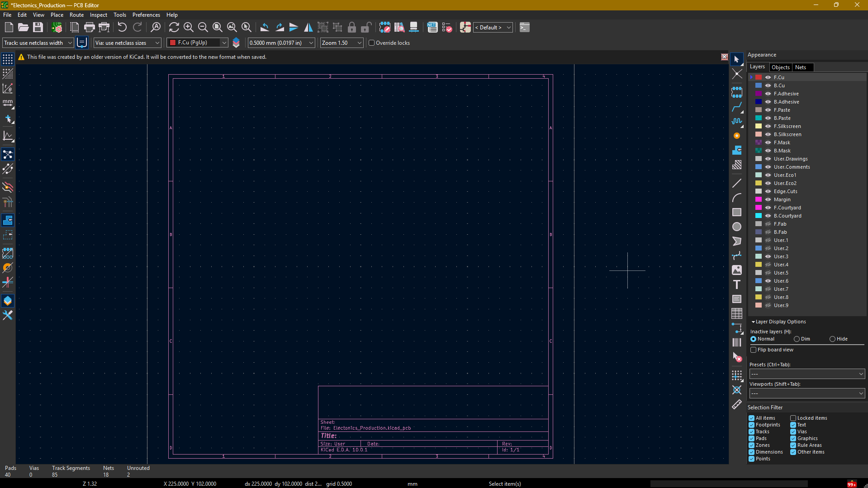The image size is (868, 488).
Task: Click the Zoom In icon
Action: pos(189,28)
